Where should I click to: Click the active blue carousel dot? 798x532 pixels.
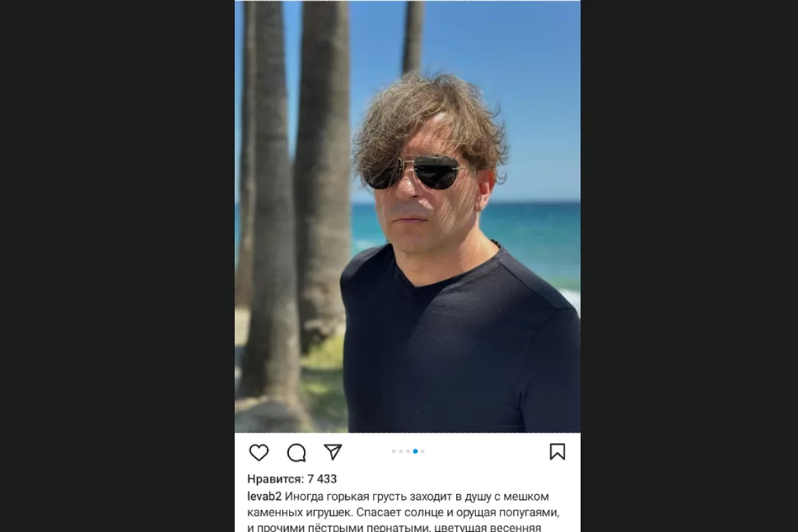coord(415,451)
